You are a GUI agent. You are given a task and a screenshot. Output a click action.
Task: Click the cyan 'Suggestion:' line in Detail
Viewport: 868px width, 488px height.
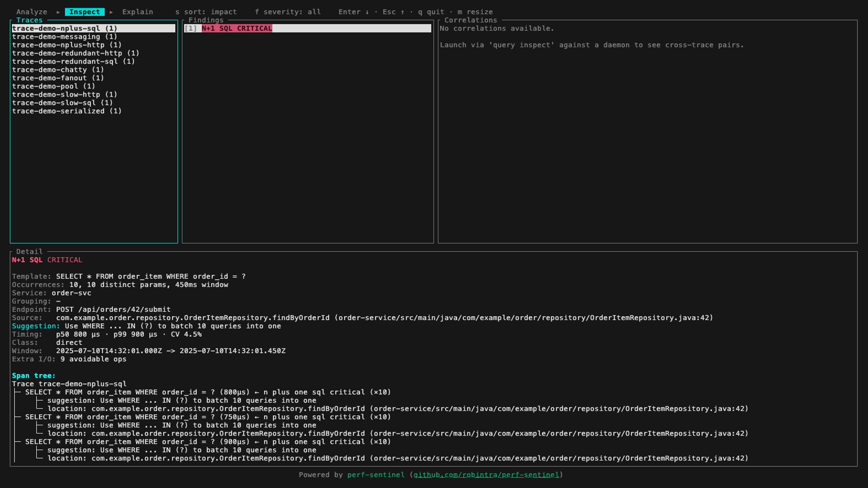(x=146, y=326)
